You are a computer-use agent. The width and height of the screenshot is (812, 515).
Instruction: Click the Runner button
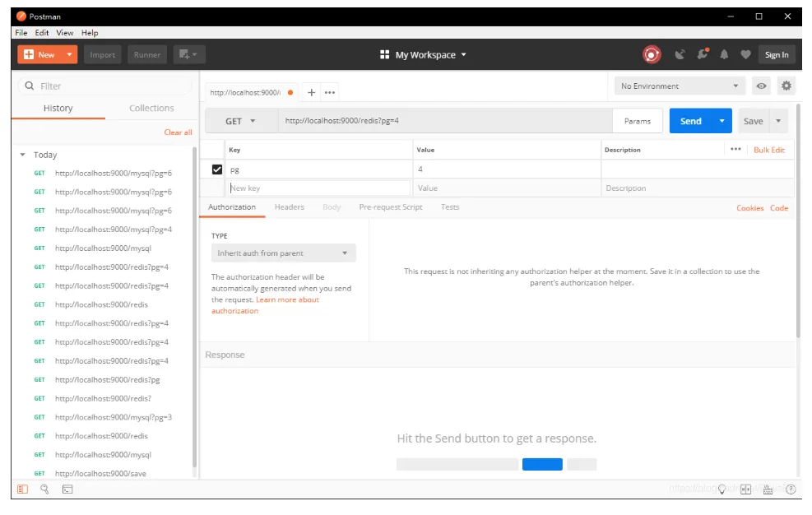coord(147,54)
